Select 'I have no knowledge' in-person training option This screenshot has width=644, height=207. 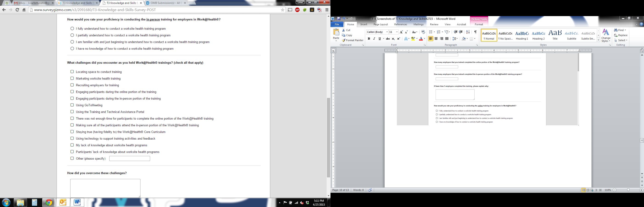point(72,48)
